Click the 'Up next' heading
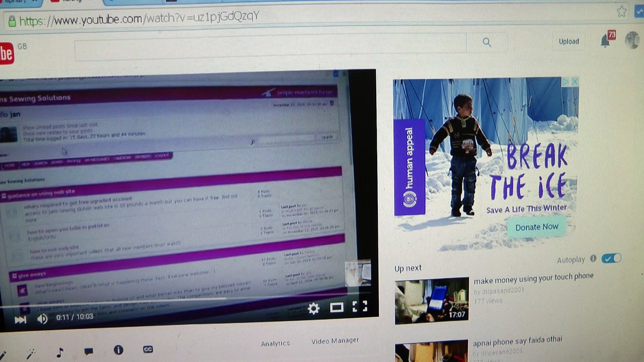644x362 pixels. pyautogui.click(x=408, y=268)
